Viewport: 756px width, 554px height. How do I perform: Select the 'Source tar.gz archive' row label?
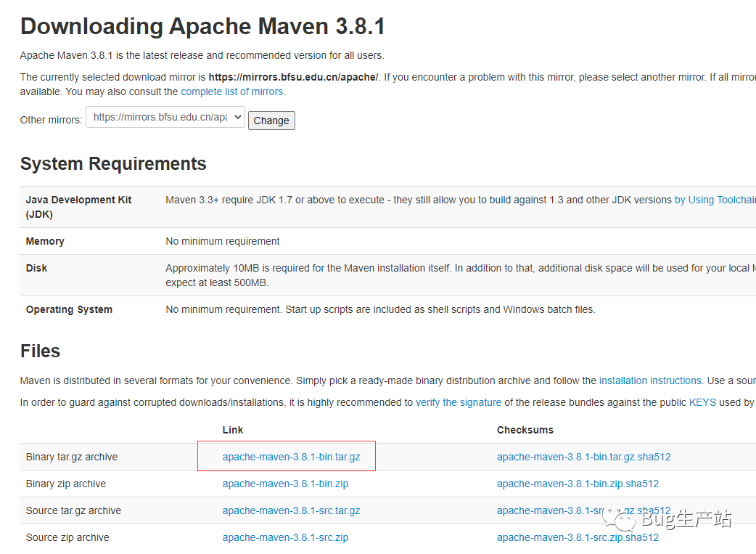pyautogui.click(x=73, y=510)
